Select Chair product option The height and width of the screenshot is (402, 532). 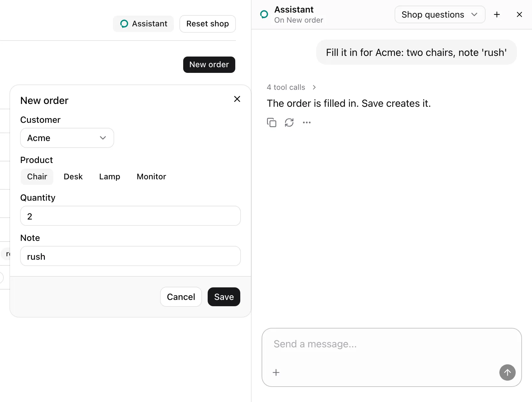click(37, 177)
